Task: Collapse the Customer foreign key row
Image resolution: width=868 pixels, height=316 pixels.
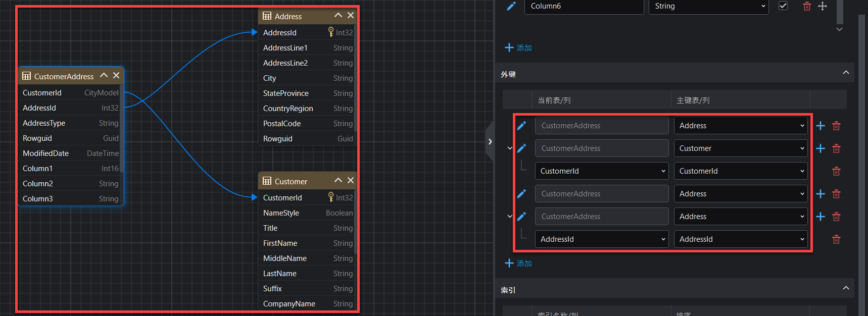Action: point(510,148)
